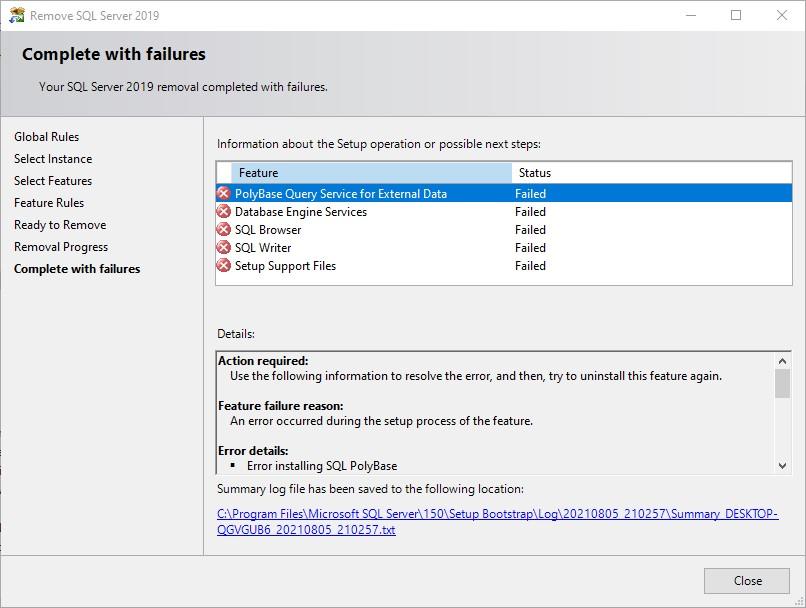806x608 pixels.
Task: Click the failed icon beside SQL Browser
Action: click(x=224, y=230)
